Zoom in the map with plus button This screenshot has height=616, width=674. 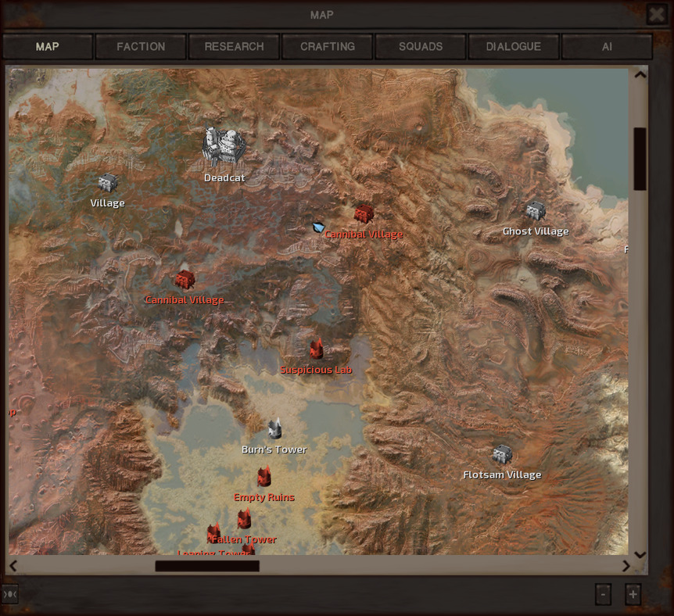633,595
